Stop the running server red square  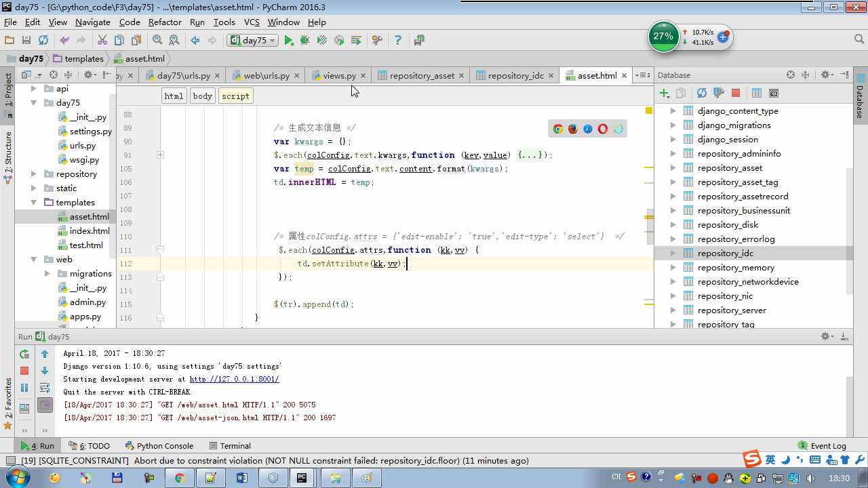tap(24, 371)
